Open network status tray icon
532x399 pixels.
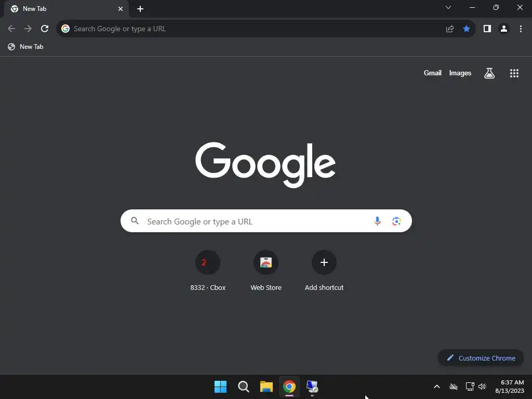point(470,387)
